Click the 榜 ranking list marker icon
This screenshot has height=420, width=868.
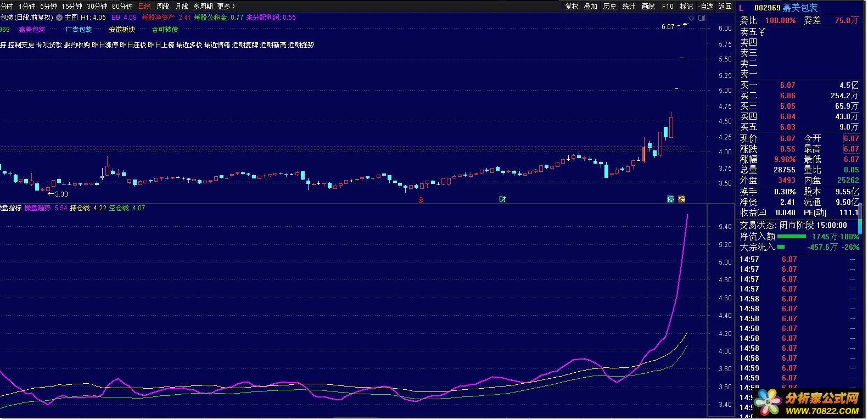click(682, 199)
